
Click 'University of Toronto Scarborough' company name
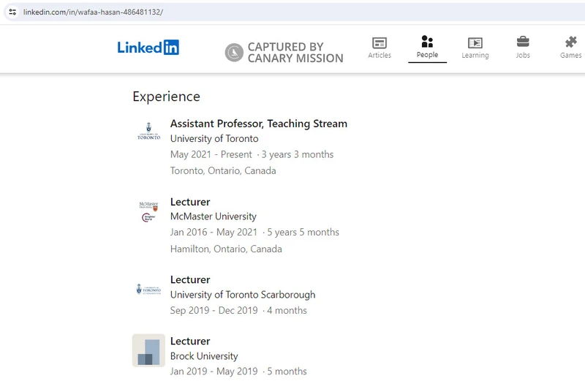point(243,295)
